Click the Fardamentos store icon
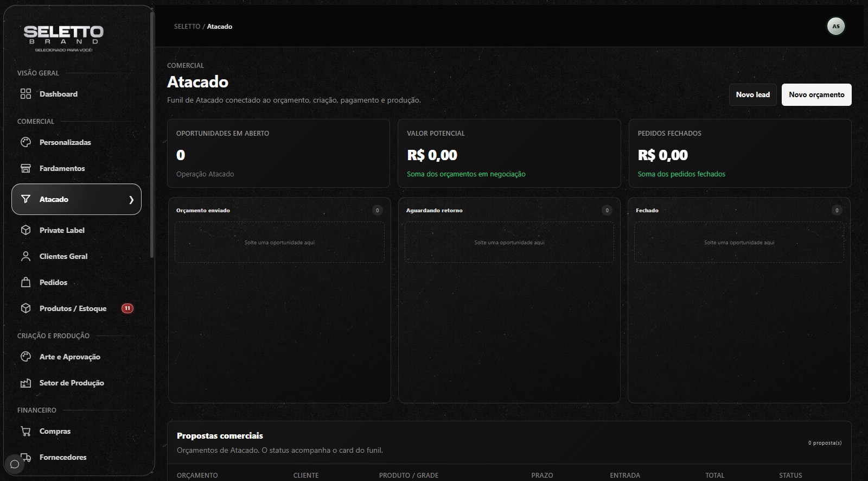The width and height of the screenshot is (868, 481). [x=25, y=168]
